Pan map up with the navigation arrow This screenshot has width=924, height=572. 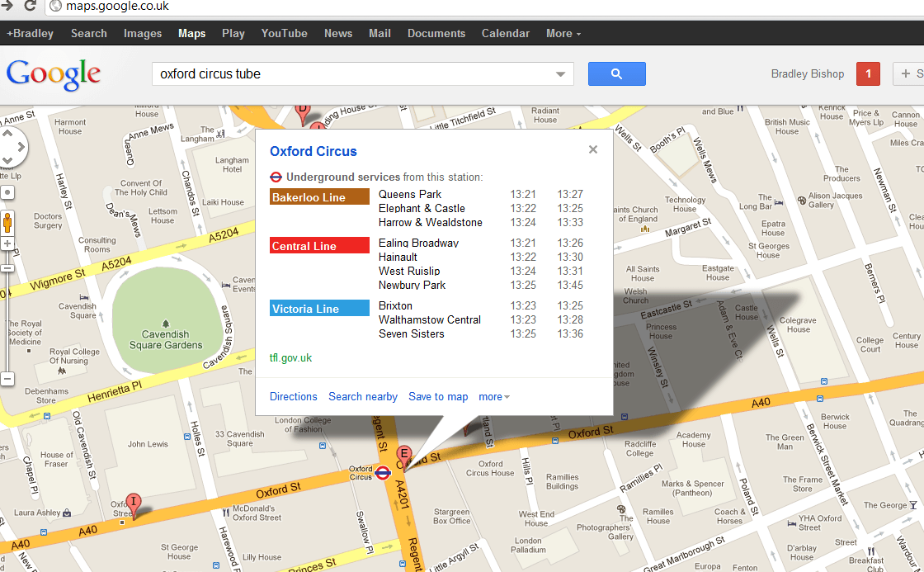click(x=7, y=134)
